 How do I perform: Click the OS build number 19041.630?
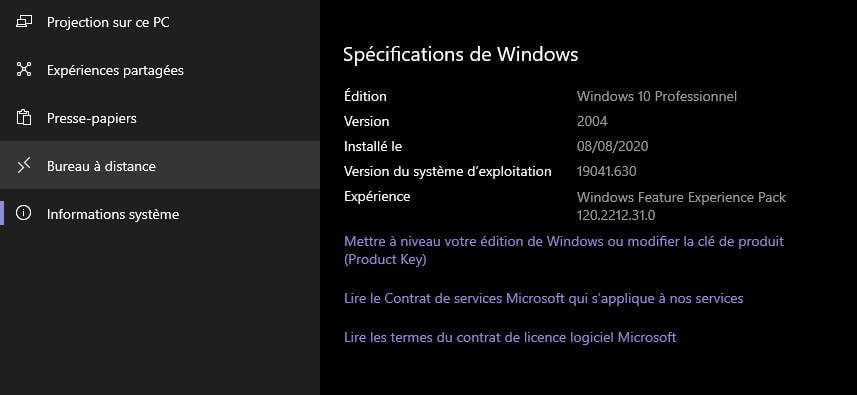pos(606,172)
